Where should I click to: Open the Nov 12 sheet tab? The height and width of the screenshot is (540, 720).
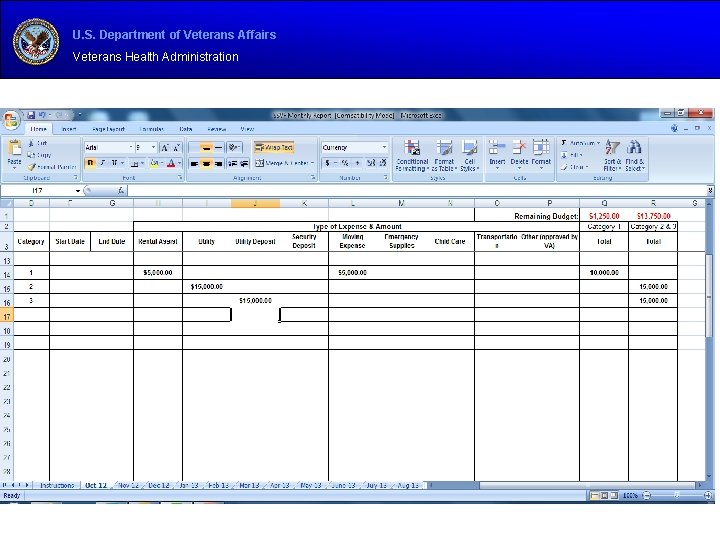(129, 485)
